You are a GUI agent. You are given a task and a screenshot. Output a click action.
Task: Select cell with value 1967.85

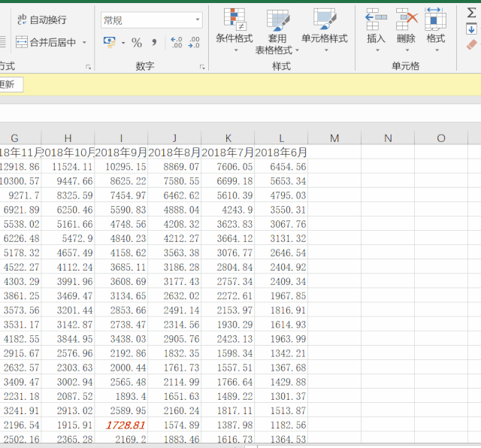(281, 296)
